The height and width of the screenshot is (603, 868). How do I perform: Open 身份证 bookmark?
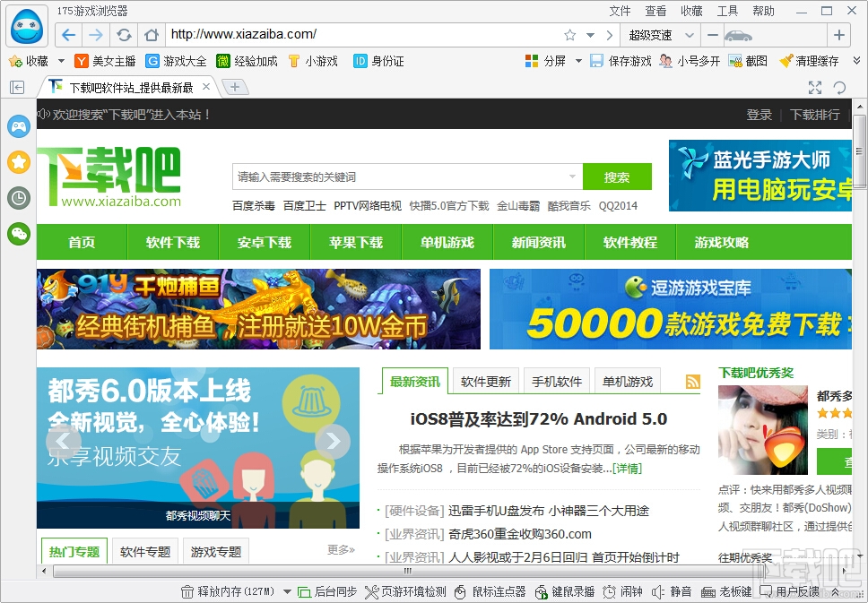click(x=378, y=61)
